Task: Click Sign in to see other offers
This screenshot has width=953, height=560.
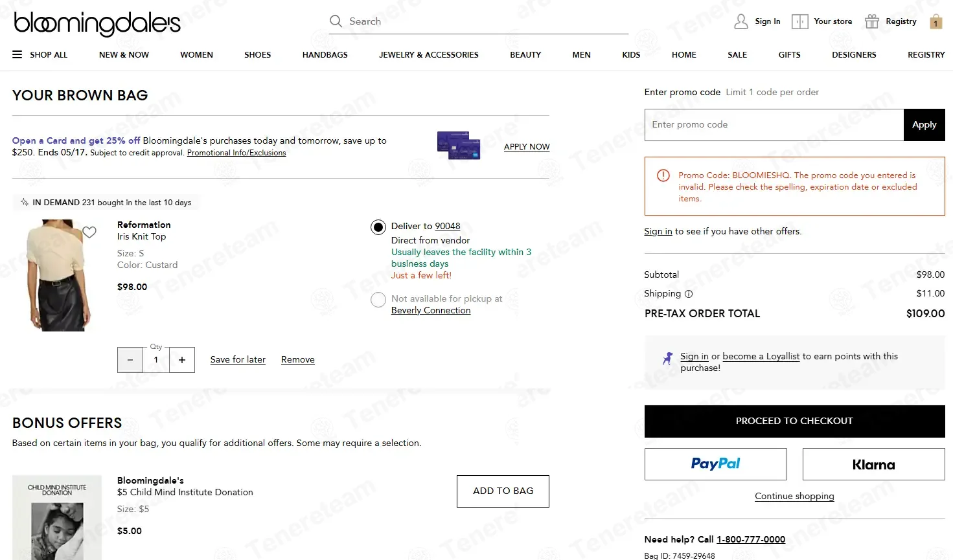Action: (658, 231)
